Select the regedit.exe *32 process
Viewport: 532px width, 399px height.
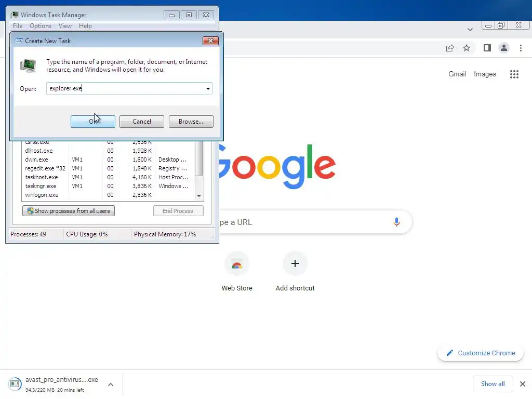point(109,168)
